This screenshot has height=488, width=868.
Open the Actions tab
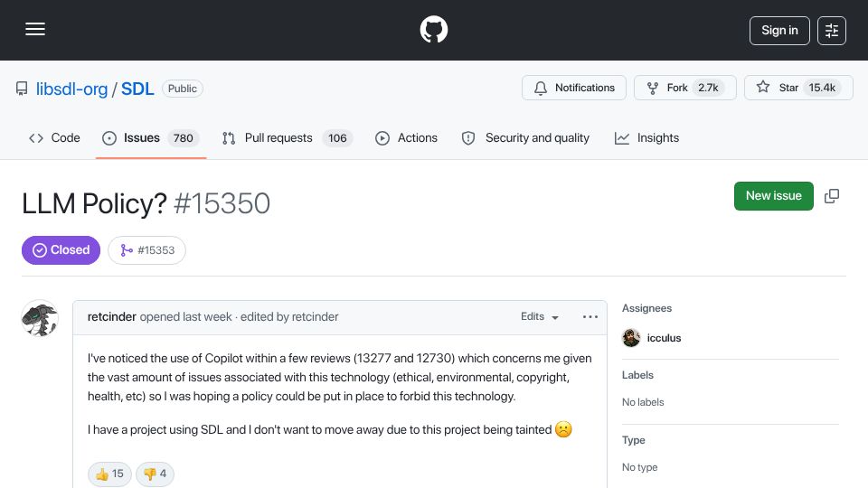(x=406, y=137)
